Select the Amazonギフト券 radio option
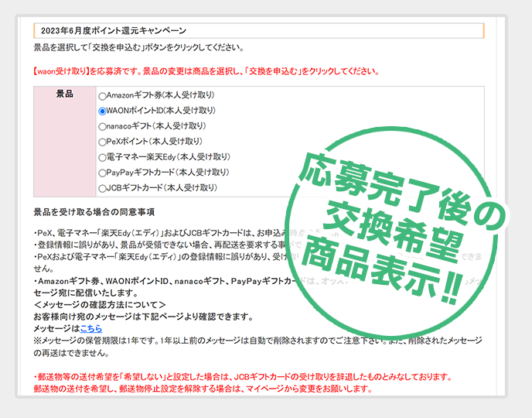The width and height of the screenshot is (532, 418). point(102,96)
